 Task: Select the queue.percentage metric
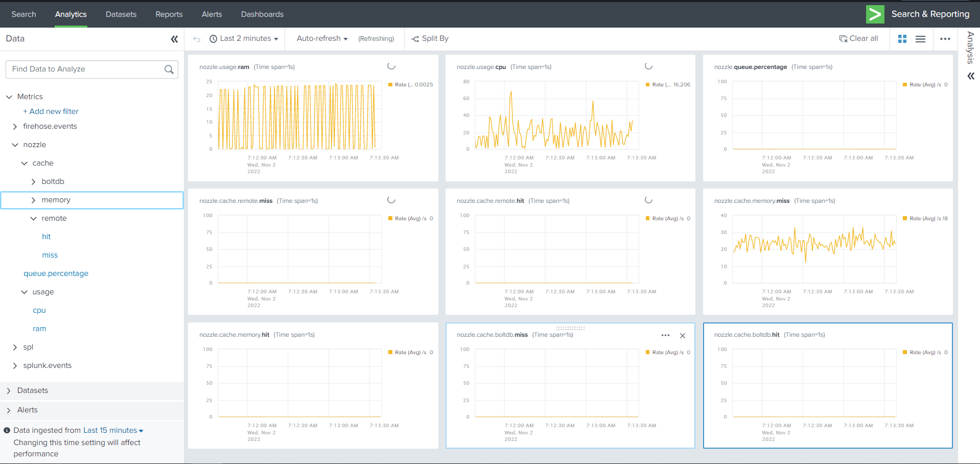pyautogui.click(x=56, y=273)
